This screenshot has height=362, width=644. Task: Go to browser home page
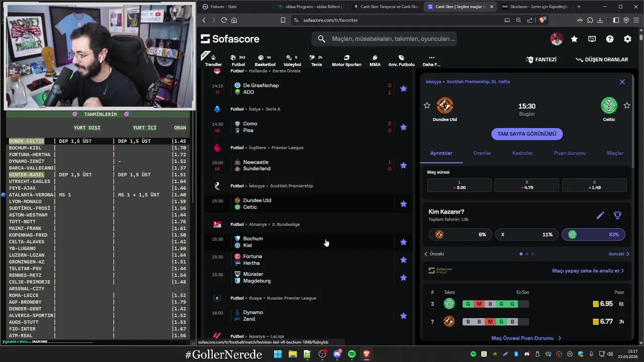tap(234, 20)
